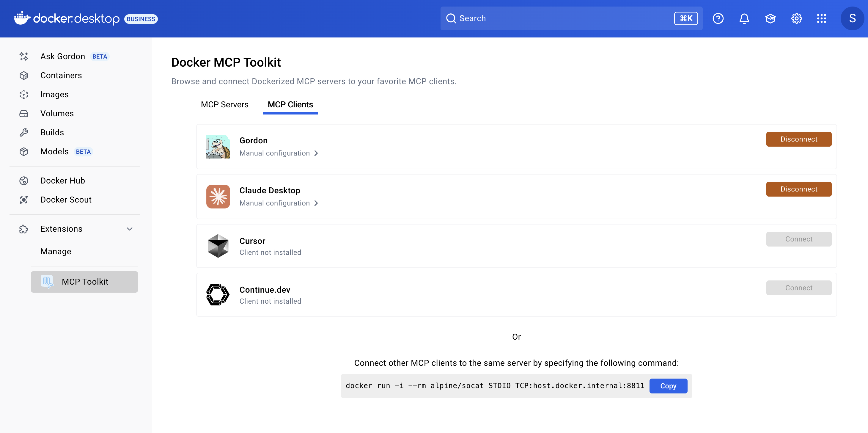
Task: Click into the Search field
Action: [x=571, y=18]
